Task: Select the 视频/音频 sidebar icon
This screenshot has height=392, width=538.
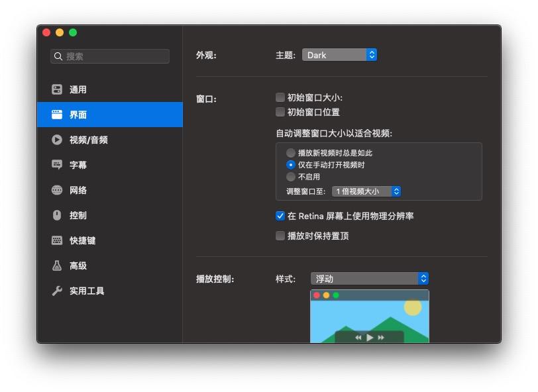Action: 76,140
